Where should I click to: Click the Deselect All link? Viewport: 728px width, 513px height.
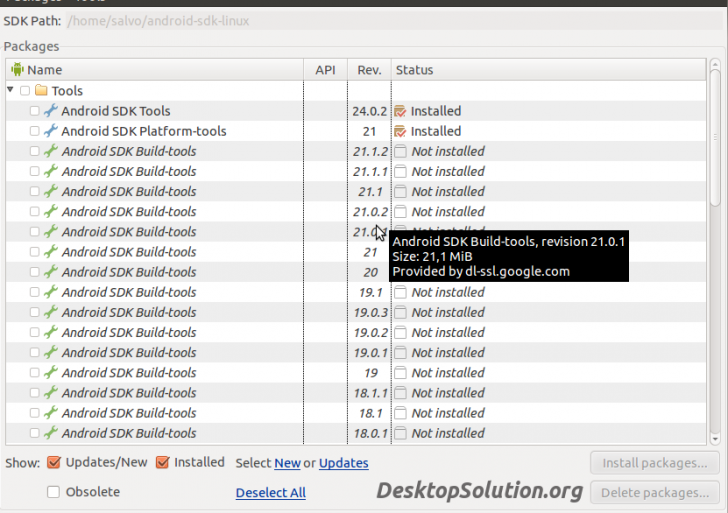click(270, 493)
